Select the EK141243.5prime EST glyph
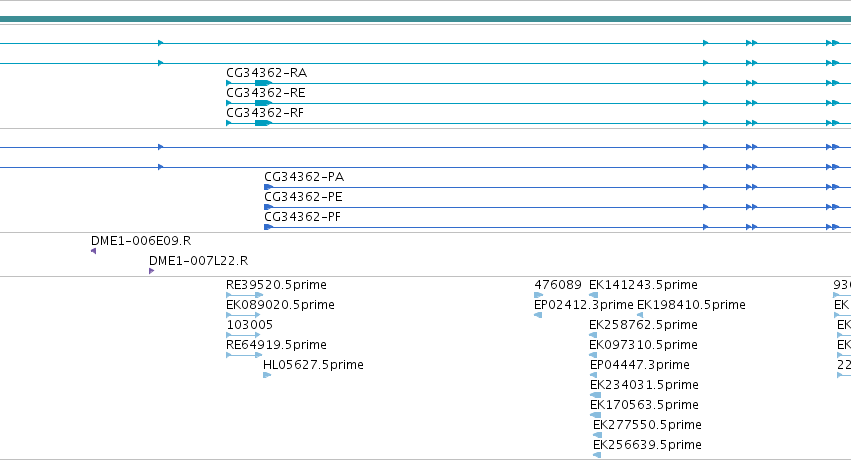 click(594, 295)
